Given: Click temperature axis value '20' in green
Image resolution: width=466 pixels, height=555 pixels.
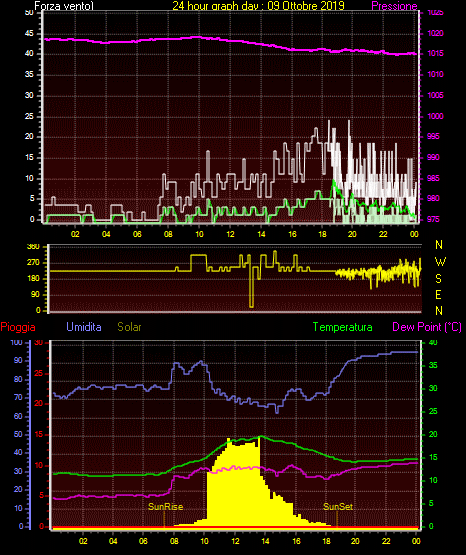Looking at the screenshot, I should pos(433,434).
